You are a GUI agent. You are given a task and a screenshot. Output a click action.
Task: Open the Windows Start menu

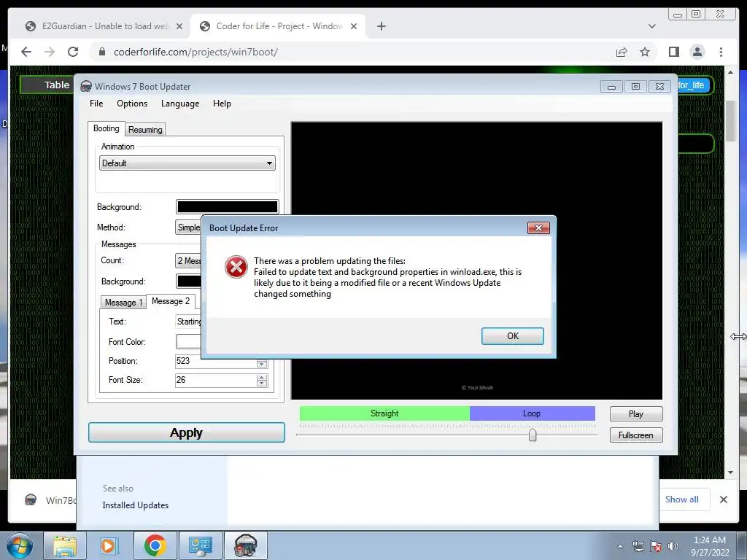20,545
